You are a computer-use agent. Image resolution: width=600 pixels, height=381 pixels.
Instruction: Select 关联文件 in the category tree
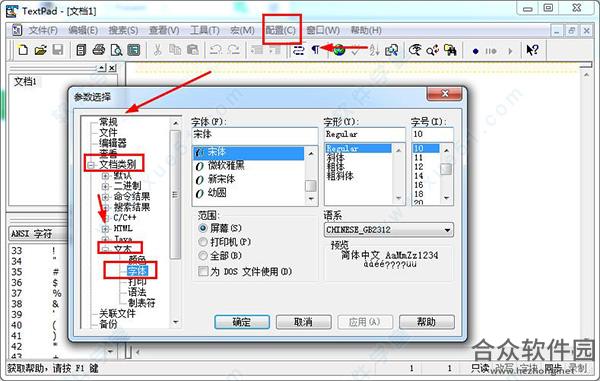pos(117,314)
